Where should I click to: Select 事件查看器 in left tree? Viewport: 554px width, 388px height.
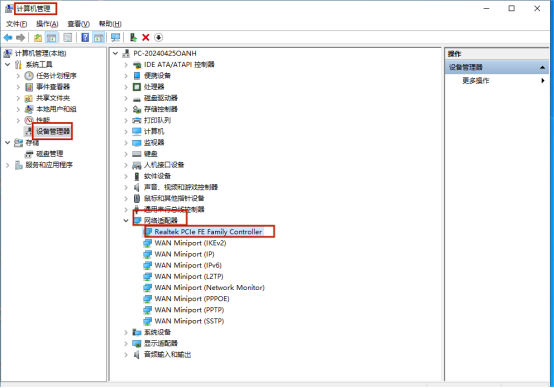53,87
